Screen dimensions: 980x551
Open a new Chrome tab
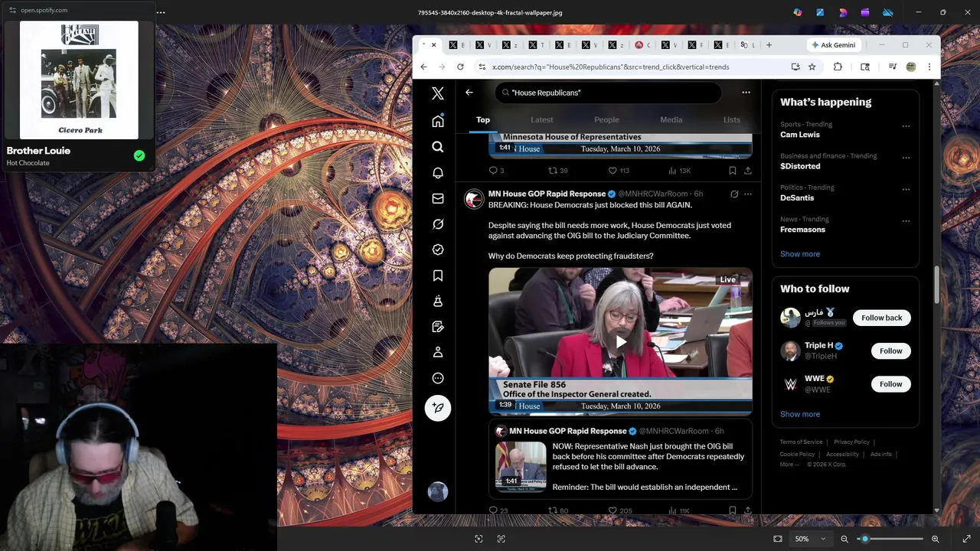coord(769,45)
